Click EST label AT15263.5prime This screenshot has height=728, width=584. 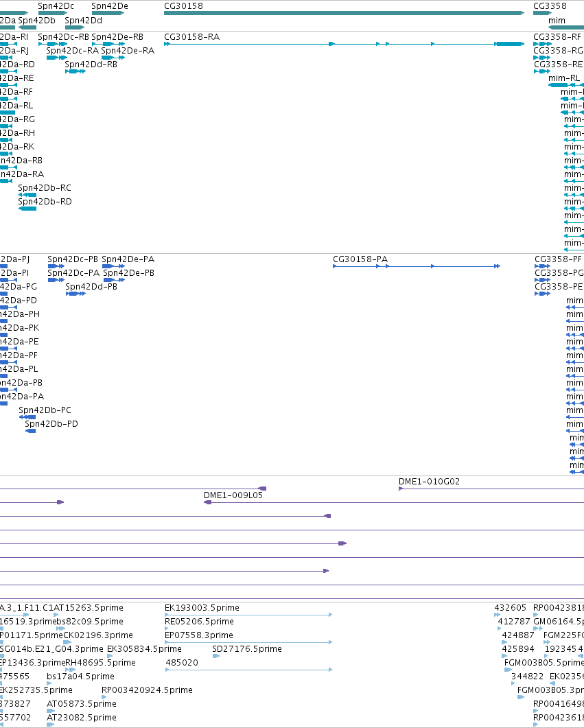pyautogui.click(x=89, y=608)
